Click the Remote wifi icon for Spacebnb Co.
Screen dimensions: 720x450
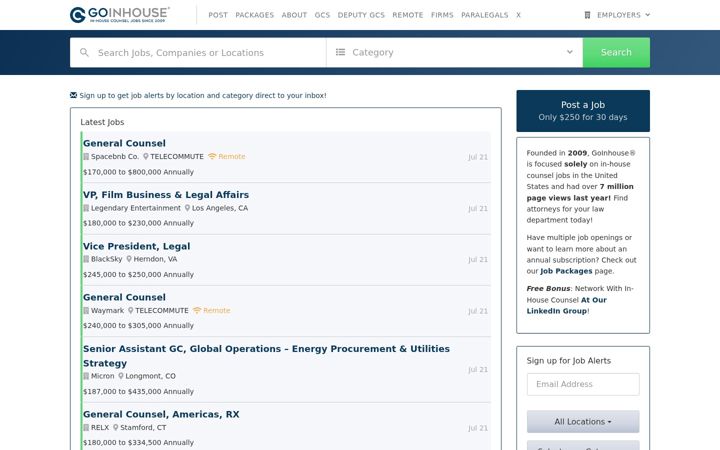pyautogui.click(x=212, y=157)
